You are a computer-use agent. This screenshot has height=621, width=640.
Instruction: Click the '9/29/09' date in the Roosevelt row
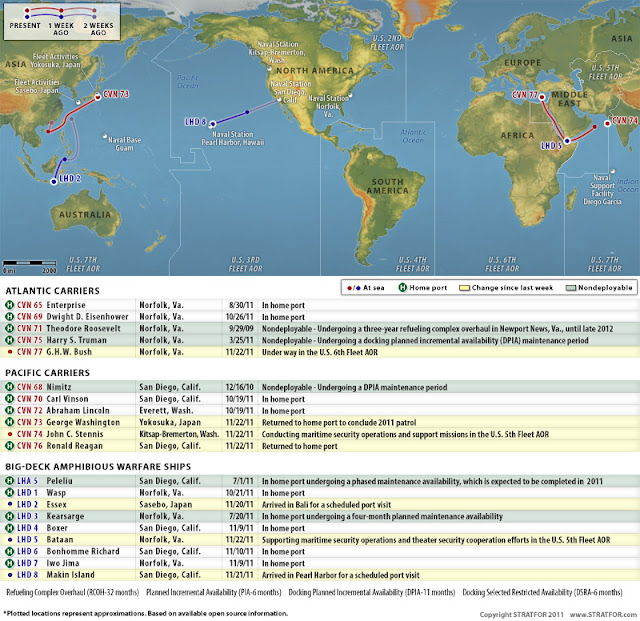click(241, 328)
